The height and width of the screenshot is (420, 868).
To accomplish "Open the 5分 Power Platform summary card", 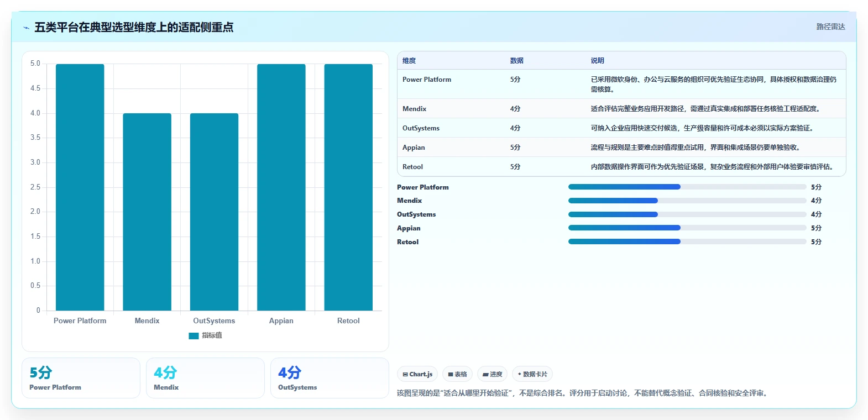I will click(x=81, y=378).
